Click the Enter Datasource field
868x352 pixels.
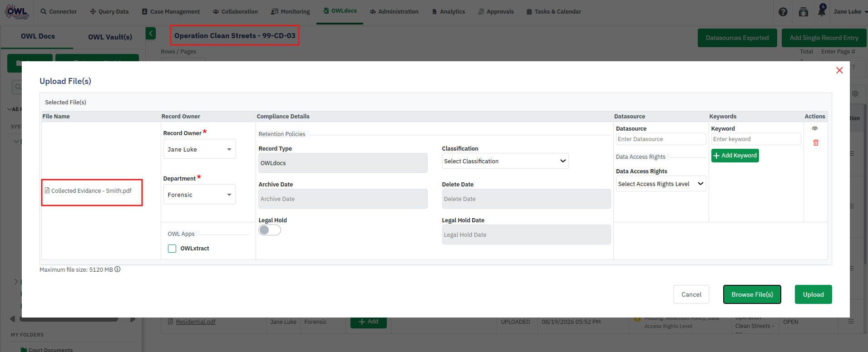tap(661, 139)
